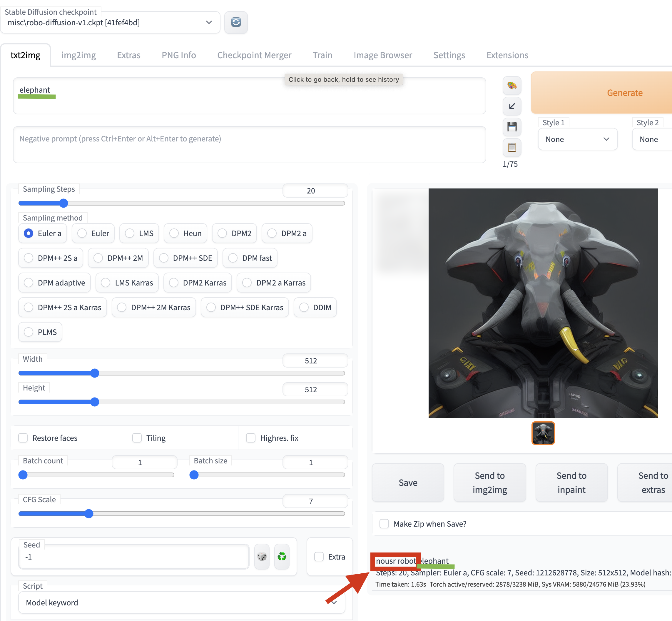Viewport: 672px width, 621px height.
Task: Click the floppy disk save style icon
Action: 512,127
